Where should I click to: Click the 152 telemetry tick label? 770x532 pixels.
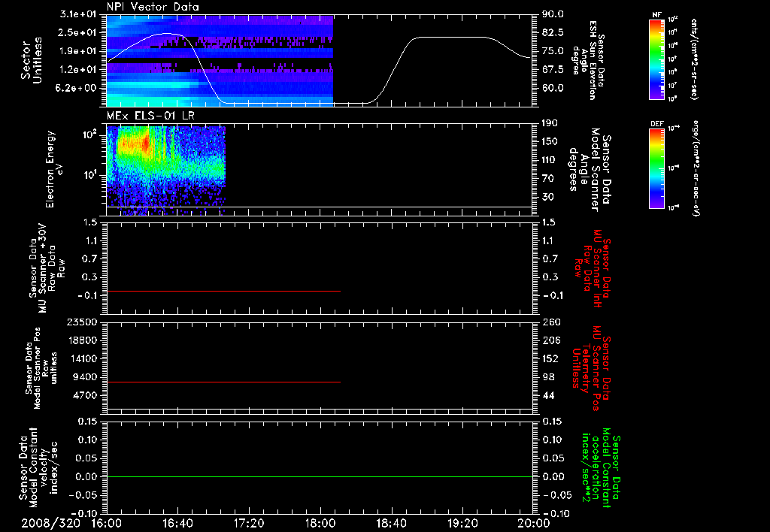click(550, 358)
